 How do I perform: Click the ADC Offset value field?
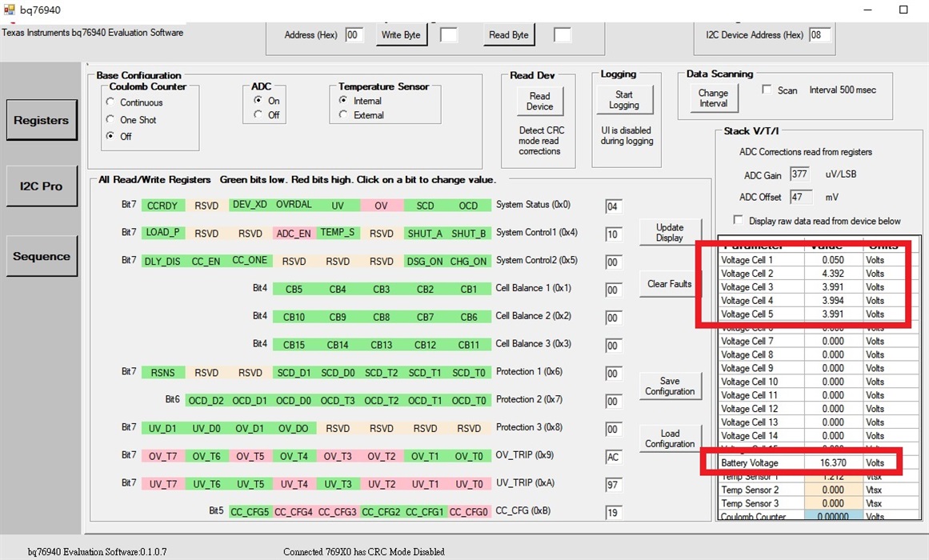(799, 197)
